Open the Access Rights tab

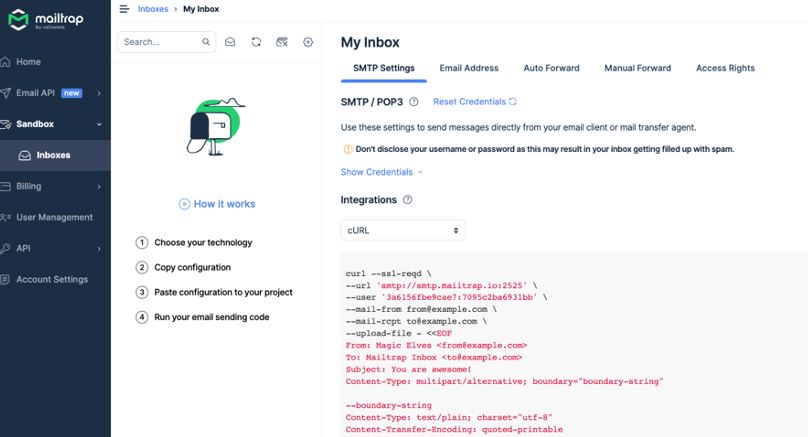click(725, 68)
